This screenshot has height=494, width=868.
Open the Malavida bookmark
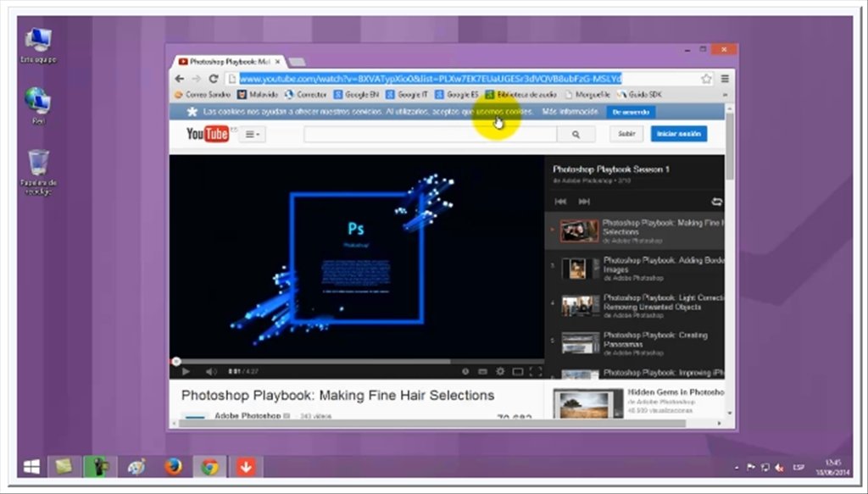[x=258, y=95]
